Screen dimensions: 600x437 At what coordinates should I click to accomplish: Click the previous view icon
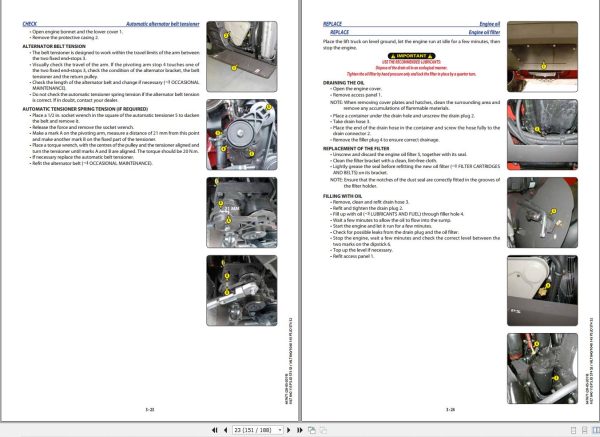(x=312, y=430)
